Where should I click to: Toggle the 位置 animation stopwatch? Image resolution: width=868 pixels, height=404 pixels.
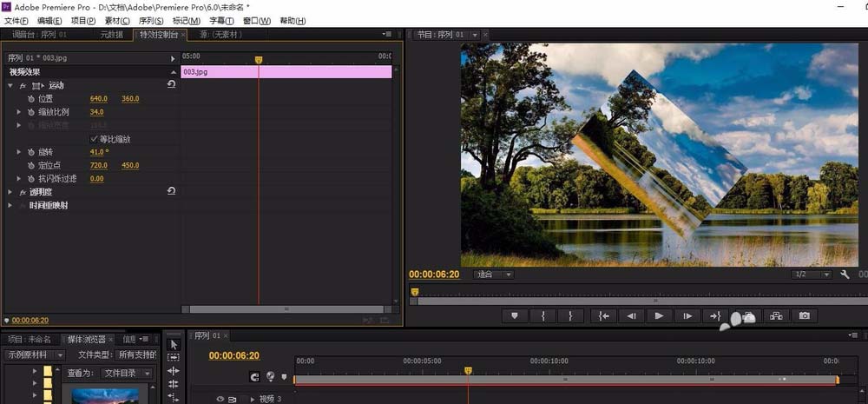[30, 99]
